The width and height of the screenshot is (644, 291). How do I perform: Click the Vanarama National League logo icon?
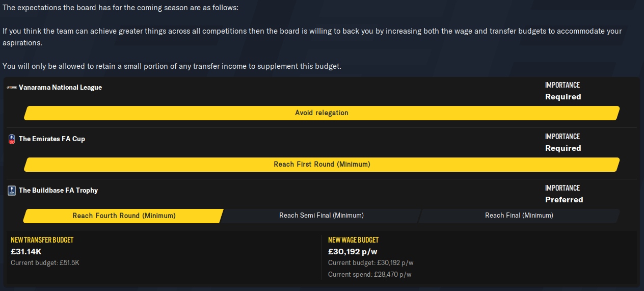12,88
